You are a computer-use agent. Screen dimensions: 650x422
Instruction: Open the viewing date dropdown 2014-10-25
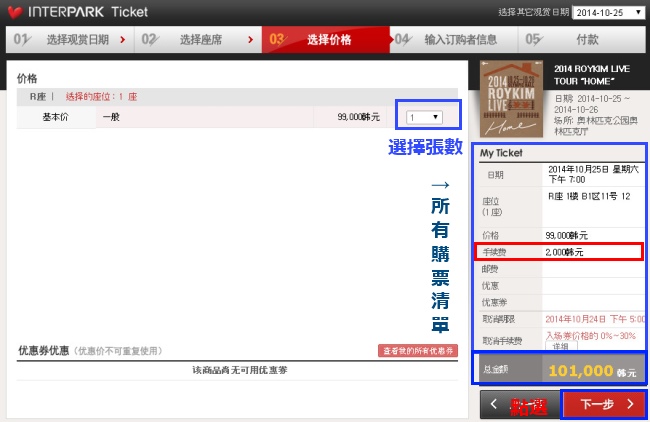(x=609, y=12)
